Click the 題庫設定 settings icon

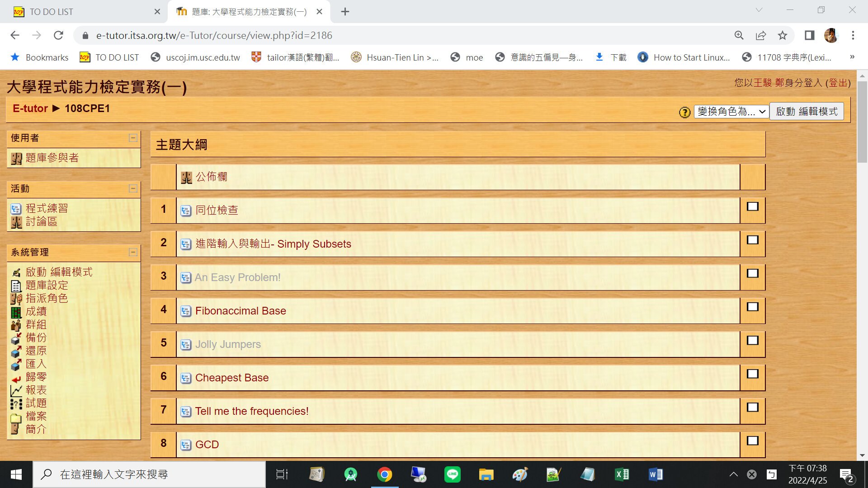coord(16,286)
